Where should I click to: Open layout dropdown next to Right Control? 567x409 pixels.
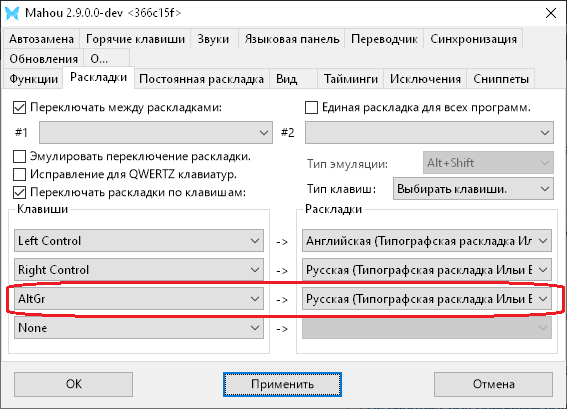click(427, 270)
